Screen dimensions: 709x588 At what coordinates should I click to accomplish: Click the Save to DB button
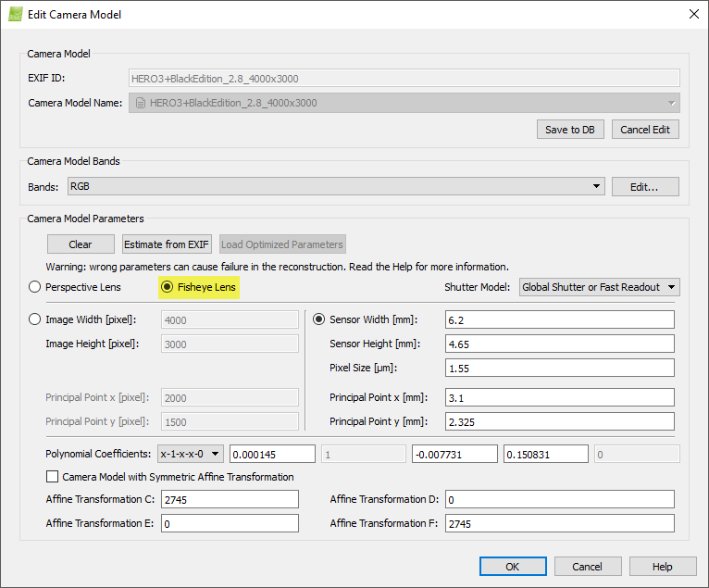[569, 129]
